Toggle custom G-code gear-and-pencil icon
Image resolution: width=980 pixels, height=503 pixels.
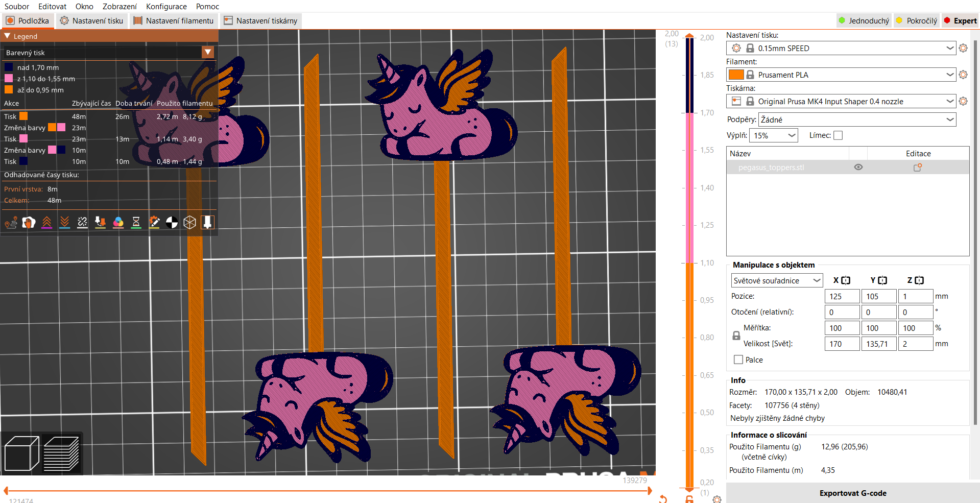pos(154,223)
